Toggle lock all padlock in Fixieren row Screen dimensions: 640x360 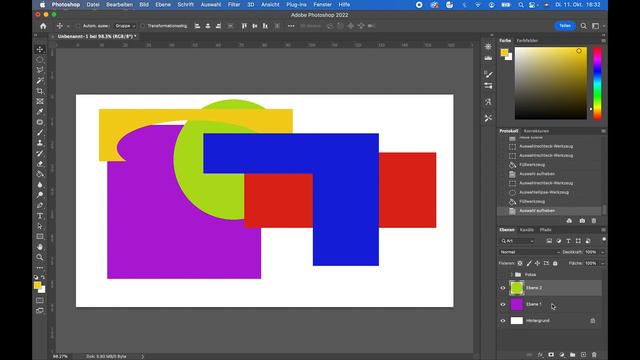coord(555,263)
